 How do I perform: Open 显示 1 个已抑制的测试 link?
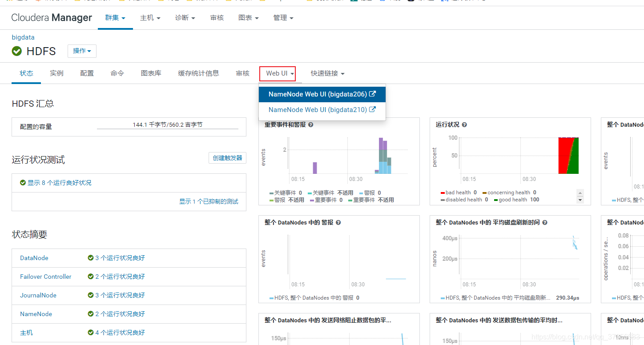coord(209,201)
